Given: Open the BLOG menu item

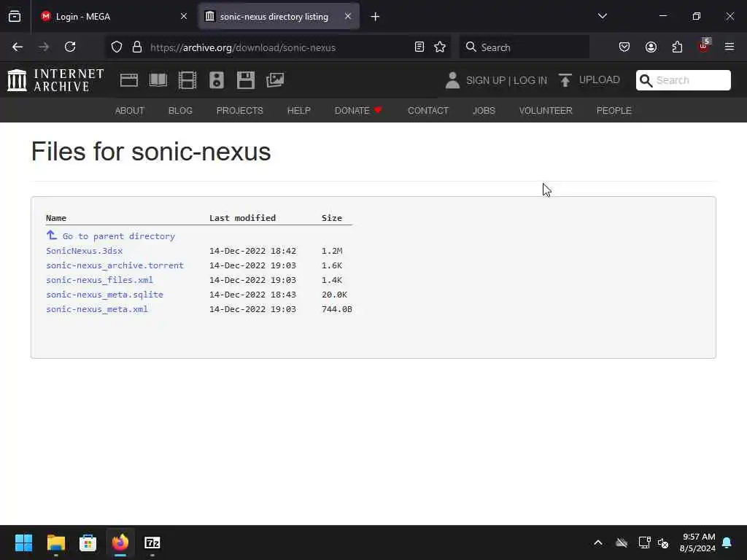Looking at the screenshot, I should tap(180, 111).
